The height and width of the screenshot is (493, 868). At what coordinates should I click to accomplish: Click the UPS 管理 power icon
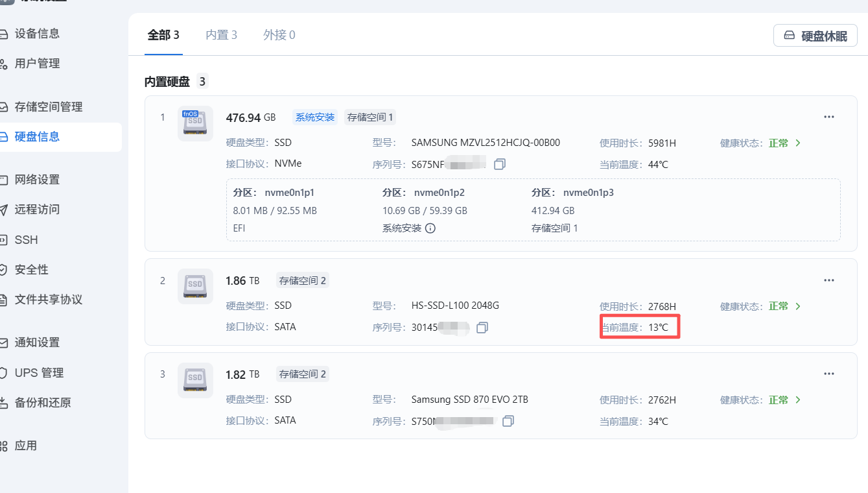click(x=3, y=373)
